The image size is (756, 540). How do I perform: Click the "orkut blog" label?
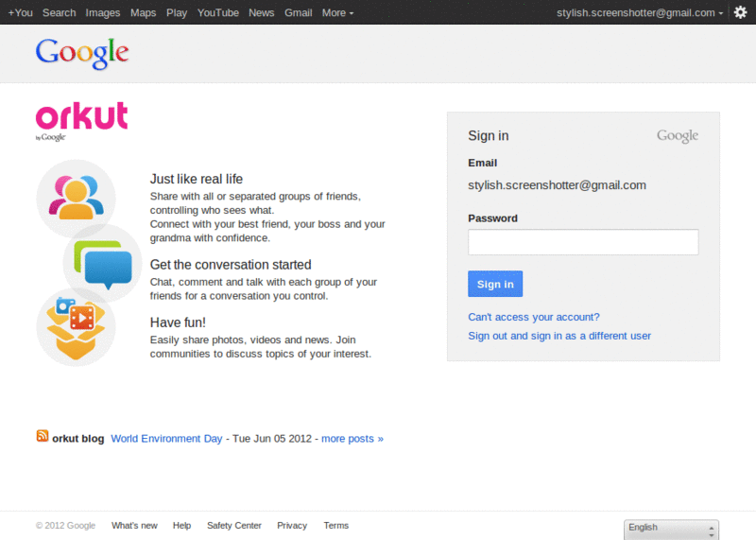77,439
